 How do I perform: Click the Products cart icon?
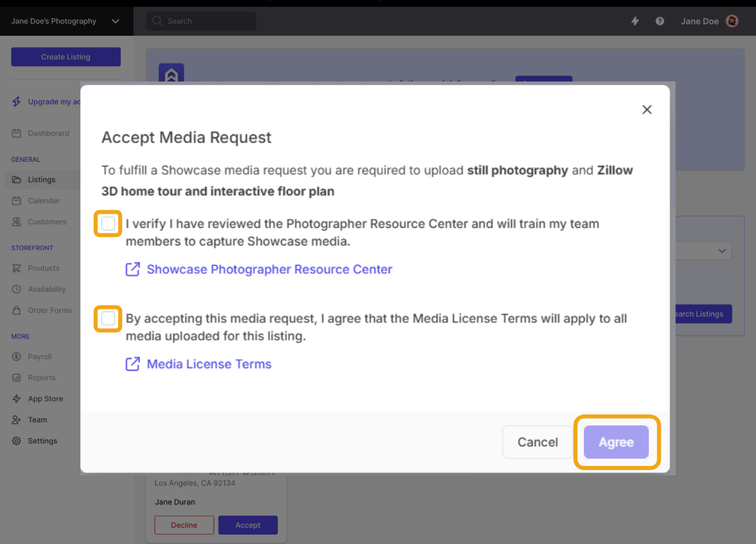(x=16, y=268)
